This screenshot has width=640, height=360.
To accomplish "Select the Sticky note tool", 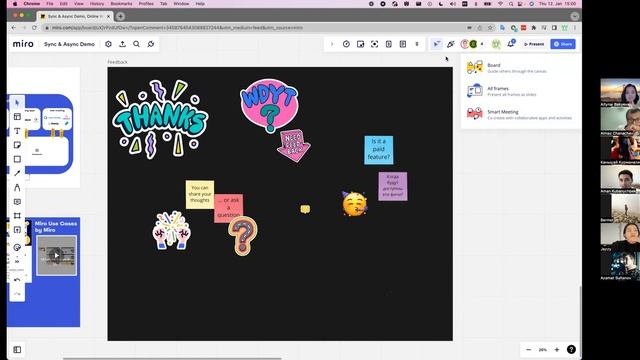I will click(17, 145).
